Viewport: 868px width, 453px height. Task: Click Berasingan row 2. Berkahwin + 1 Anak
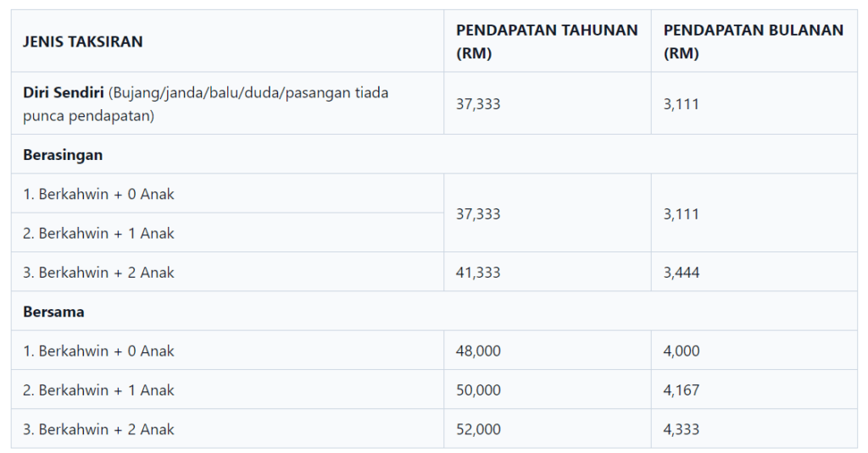pyautogui.click(x=98, y=234)
